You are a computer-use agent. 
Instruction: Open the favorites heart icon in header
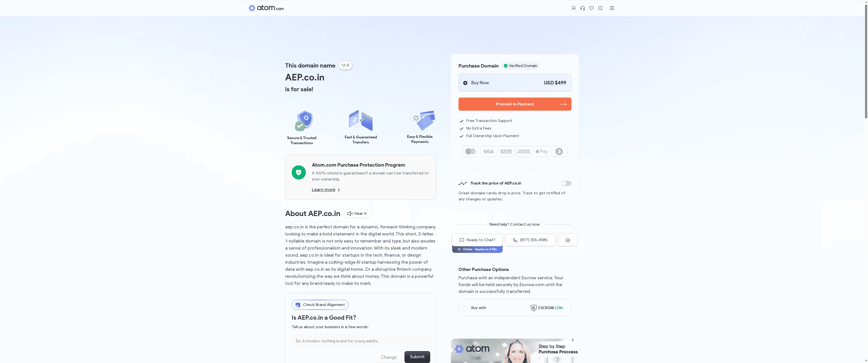coord(591,8)
